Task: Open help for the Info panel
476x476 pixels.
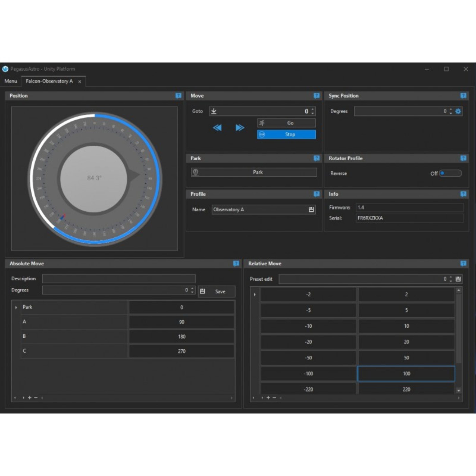Action: (463, 194)
